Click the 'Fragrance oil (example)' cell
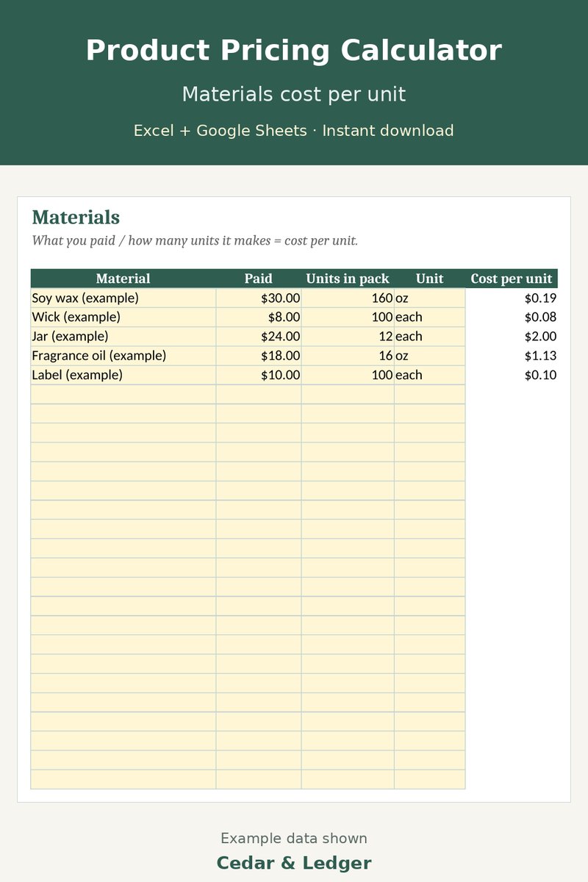The width and height of the screenshot is (588, 882). 123,356
